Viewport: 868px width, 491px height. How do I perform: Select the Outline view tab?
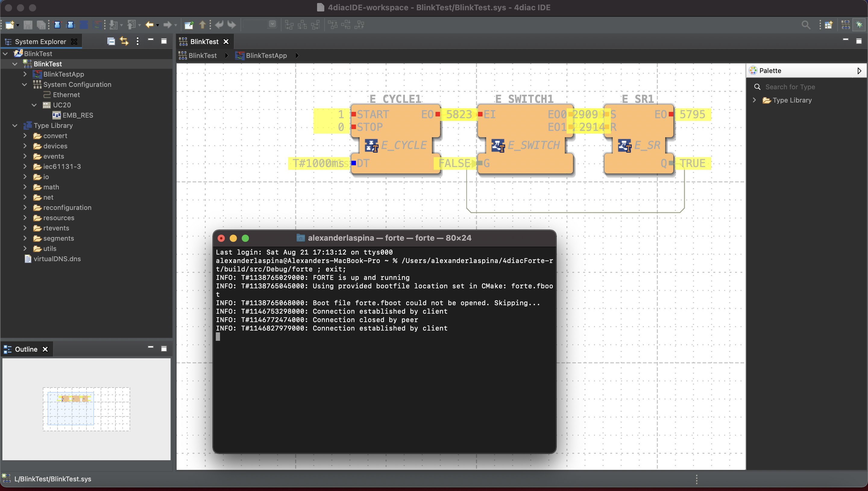click(x=26, y=349)
